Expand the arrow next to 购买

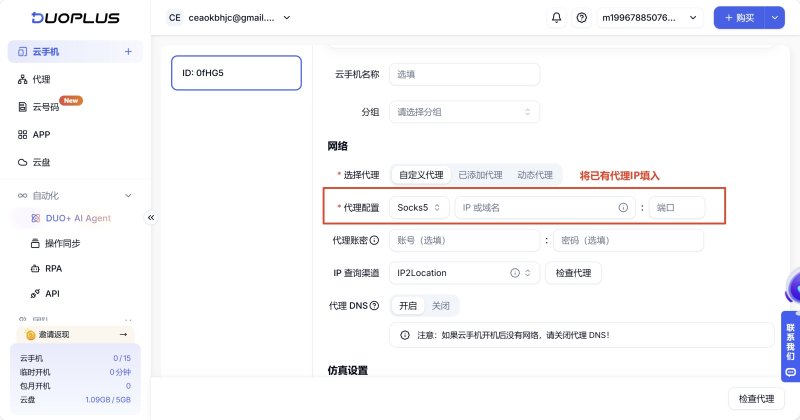774,18
